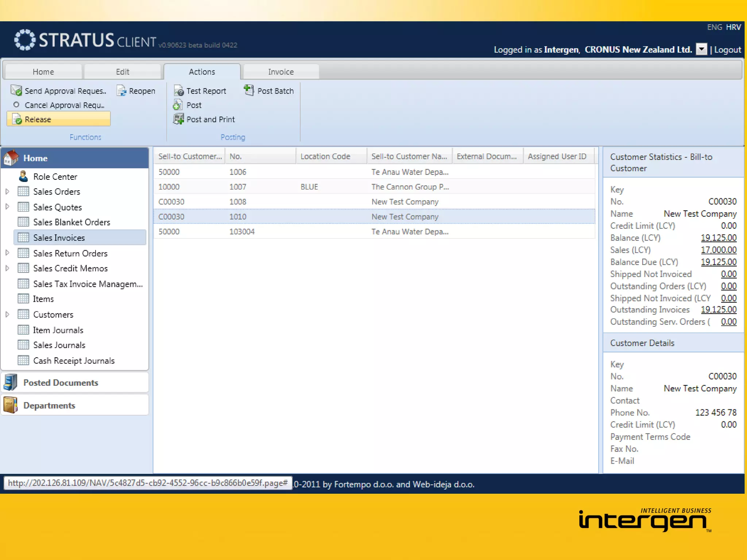Open the Sales (LCY) 17,000.00 link

point(719,250)
